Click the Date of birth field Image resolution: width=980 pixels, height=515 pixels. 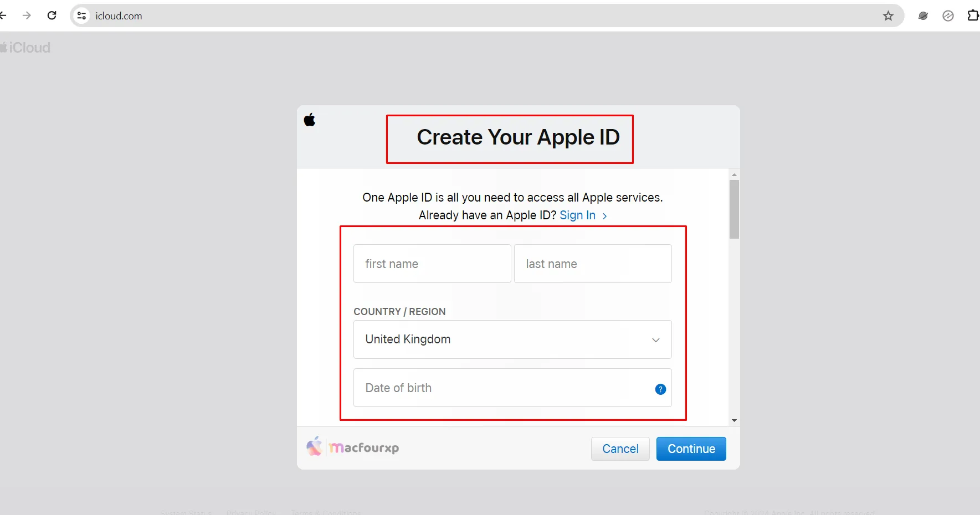pos(512,388)
